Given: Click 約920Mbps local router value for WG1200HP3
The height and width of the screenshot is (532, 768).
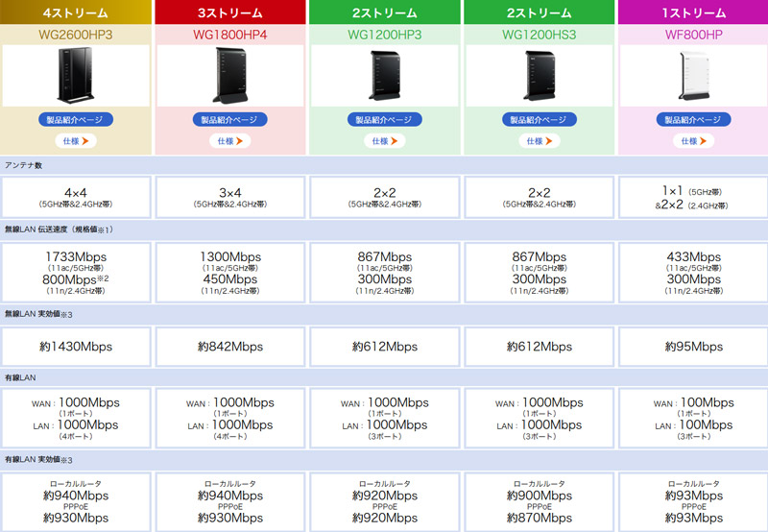Looking at the screenshot, I should point(385,496).
